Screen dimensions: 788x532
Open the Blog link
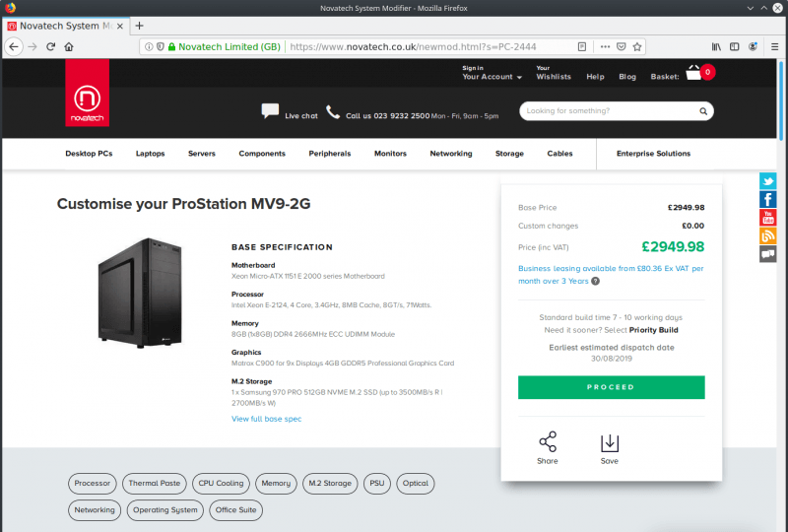pos(627,77)
